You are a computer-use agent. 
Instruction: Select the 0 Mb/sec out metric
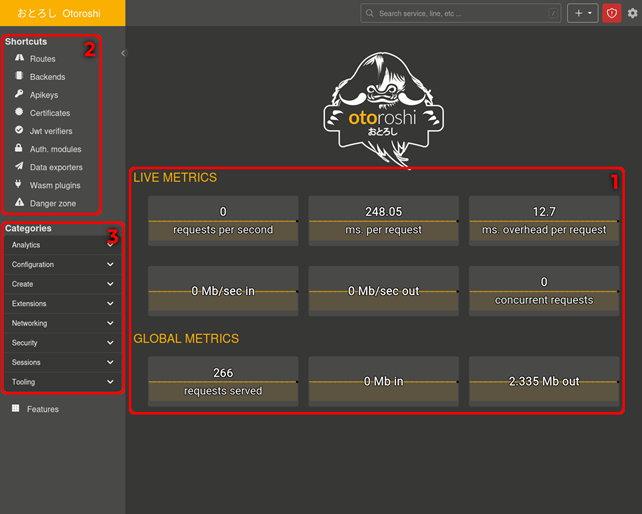click(x=384, y=291)
